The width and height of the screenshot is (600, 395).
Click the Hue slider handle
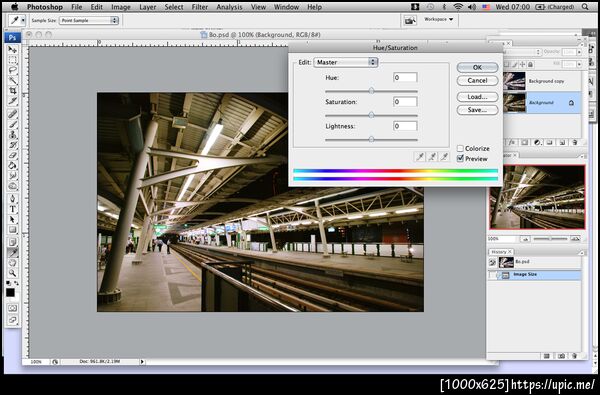coord(371,91)
